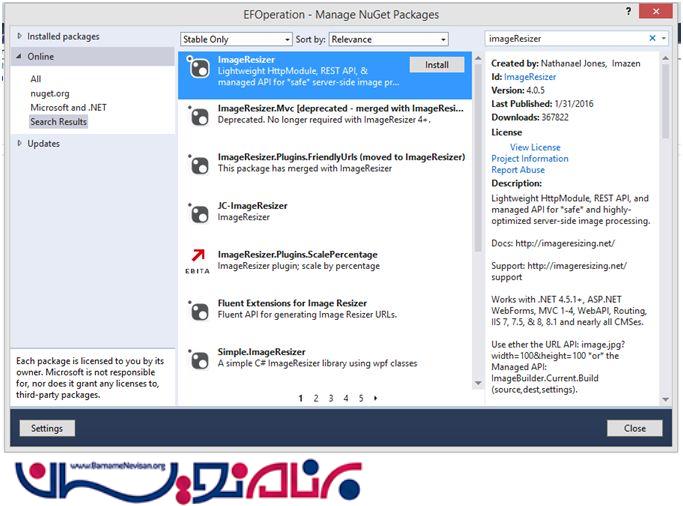
Task: Click the Simple.ImageResizer package icon
Action: pos(198,357)
